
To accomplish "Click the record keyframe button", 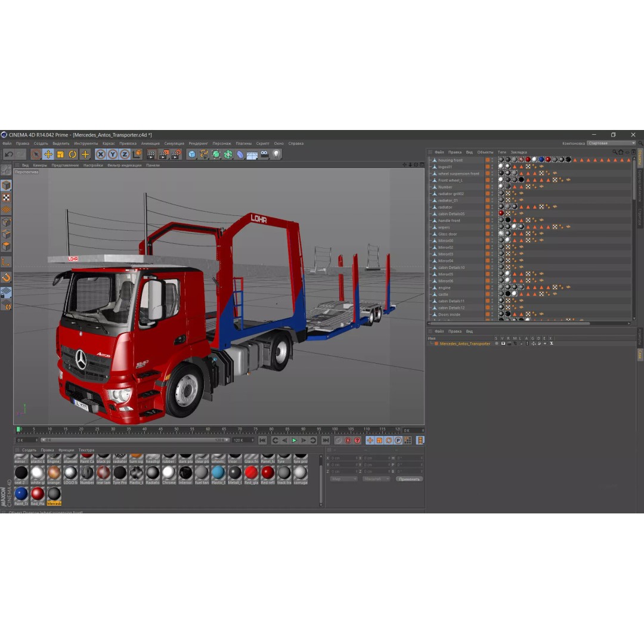I will tap(339, 440).
